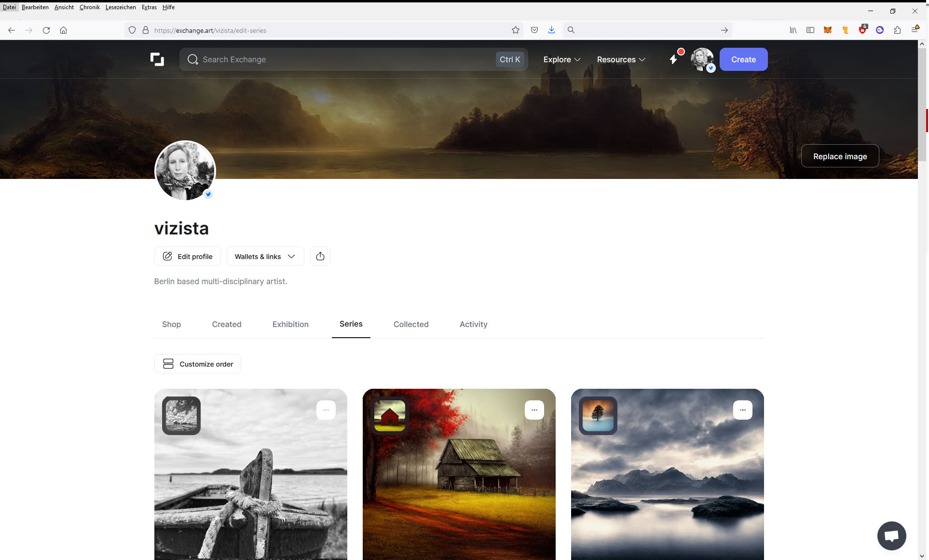Switch to the Activity tab

click(x=474, y=324)
